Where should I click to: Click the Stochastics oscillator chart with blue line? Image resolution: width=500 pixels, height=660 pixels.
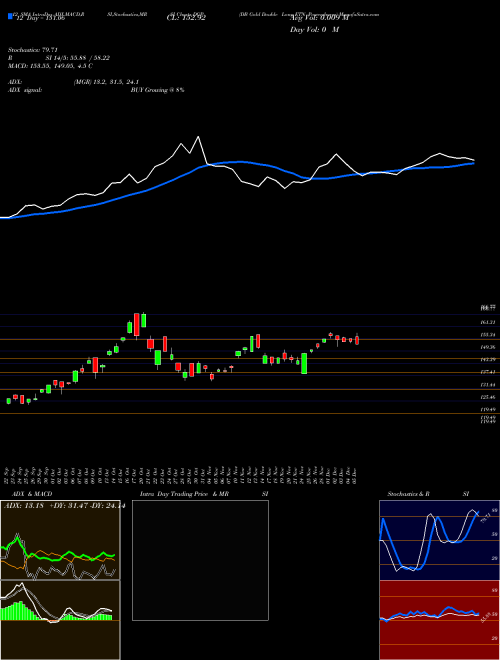pos(439,540)
